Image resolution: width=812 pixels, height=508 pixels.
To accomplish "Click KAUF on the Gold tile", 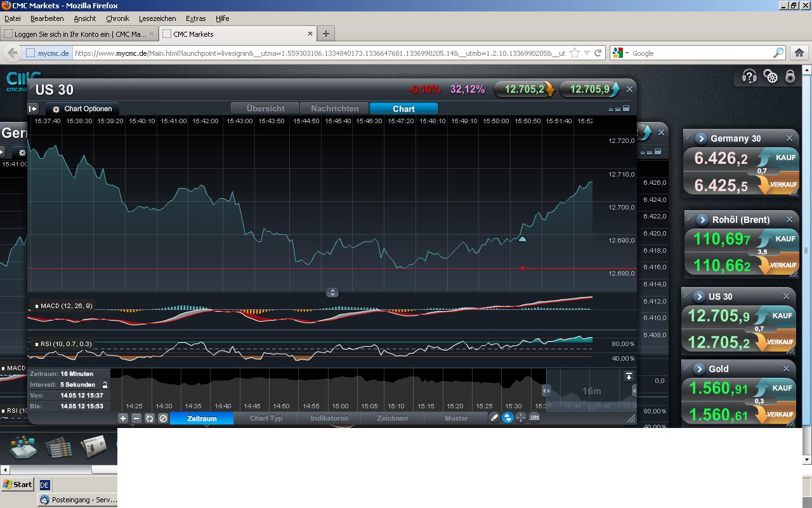I will click(x=782, y=388).
